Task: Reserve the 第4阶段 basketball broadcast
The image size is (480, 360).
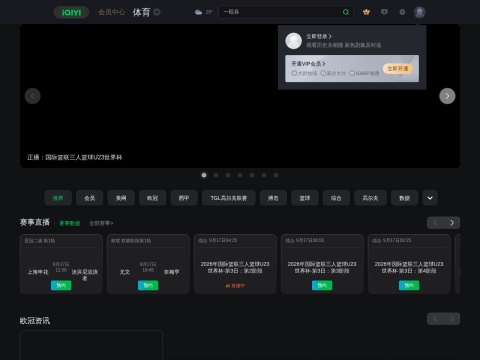Action: click(x=409, y=285)
